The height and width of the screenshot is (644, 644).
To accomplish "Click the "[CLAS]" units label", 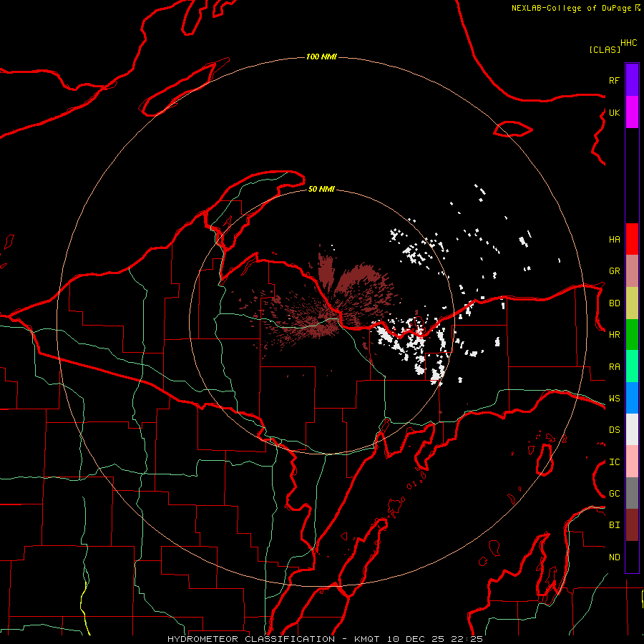I will pyautogui.click(x=605, y=49).
